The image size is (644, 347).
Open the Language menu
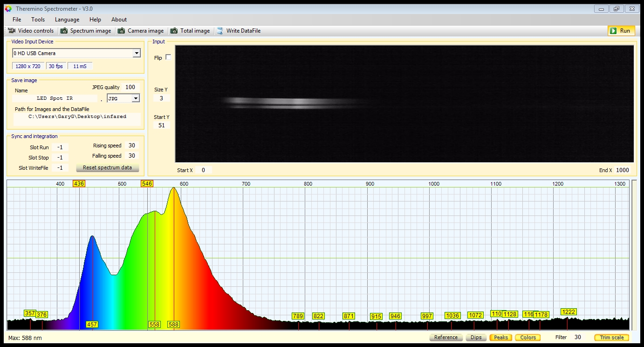(67, 20)
